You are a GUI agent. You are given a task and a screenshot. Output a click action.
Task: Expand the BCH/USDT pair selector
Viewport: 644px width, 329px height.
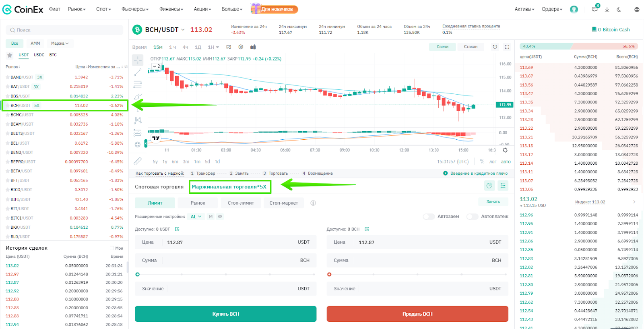click(183, 30)
